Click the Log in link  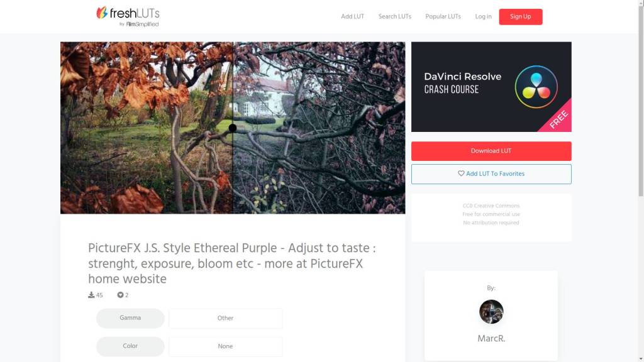[x=483, y=16]
